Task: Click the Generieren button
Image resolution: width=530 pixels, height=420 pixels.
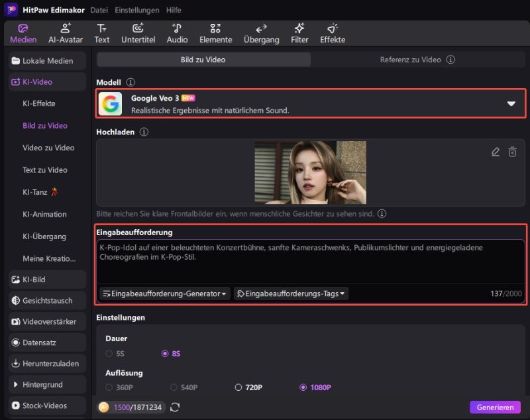Action: coord(495,407)
